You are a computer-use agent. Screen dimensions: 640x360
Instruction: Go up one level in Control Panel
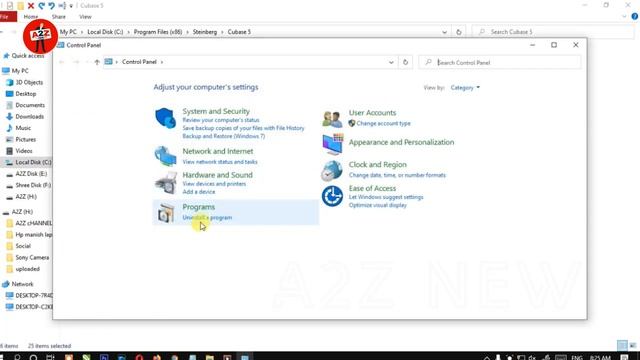point(97,62)
